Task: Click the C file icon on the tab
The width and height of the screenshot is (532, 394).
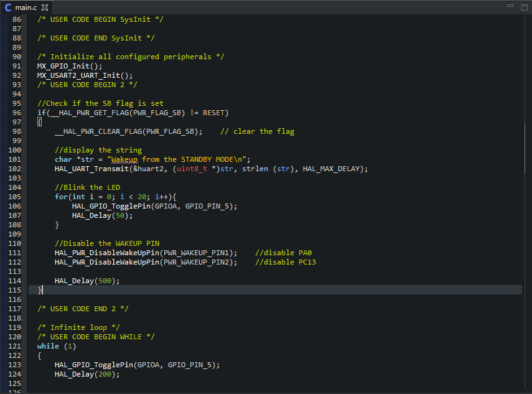Action: (8, 7)
